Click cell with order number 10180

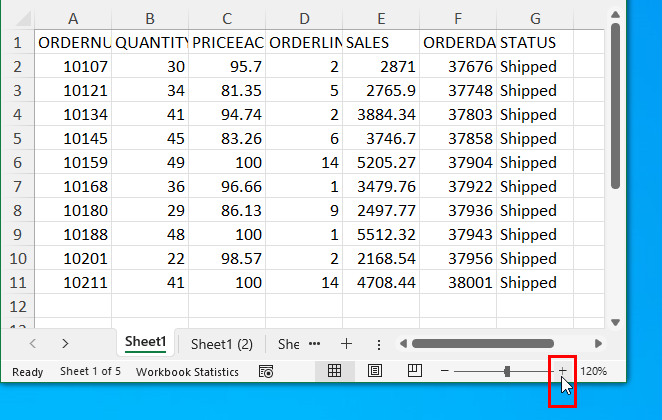[73, 210]
